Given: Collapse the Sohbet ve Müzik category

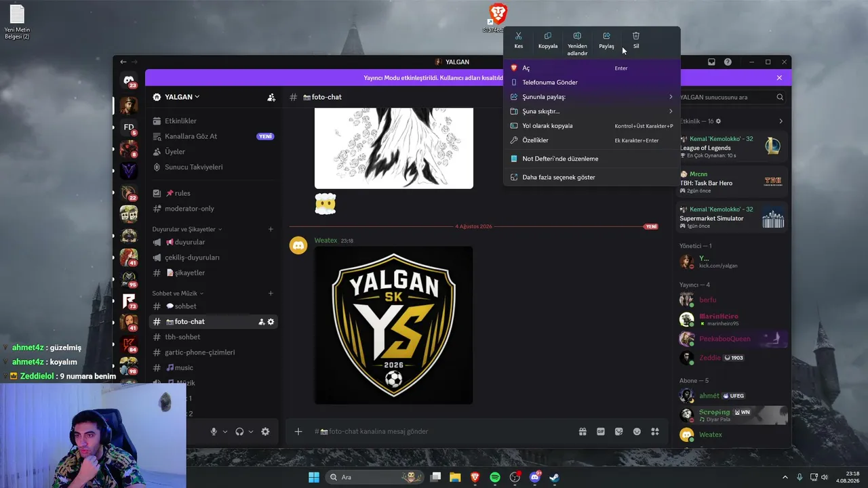Looking at the screenshot, I should pos(178,293).
